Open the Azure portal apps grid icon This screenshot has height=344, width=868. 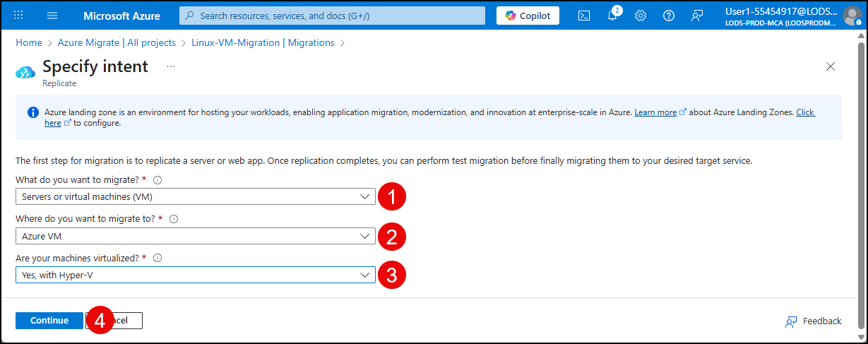point(18,16)
